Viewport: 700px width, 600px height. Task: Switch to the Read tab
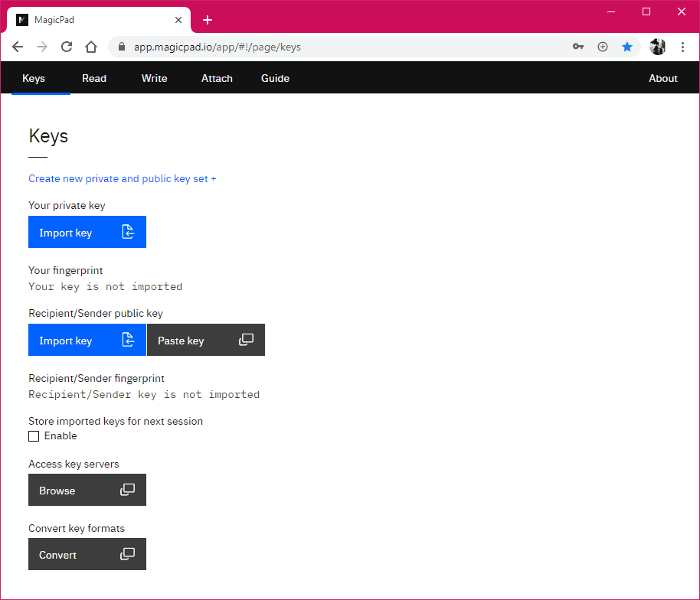[x=93, y=78]
